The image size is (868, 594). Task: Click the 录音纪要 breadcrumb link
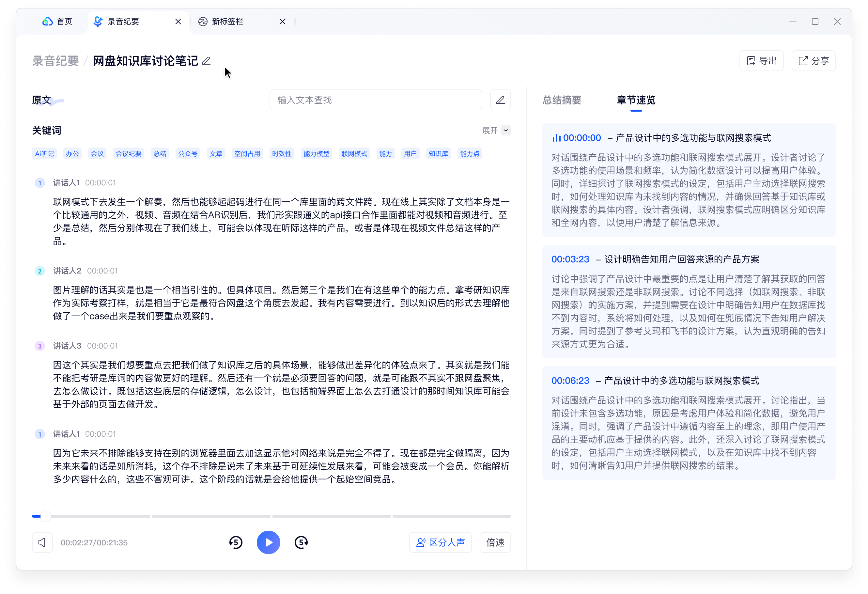(56, 61)
